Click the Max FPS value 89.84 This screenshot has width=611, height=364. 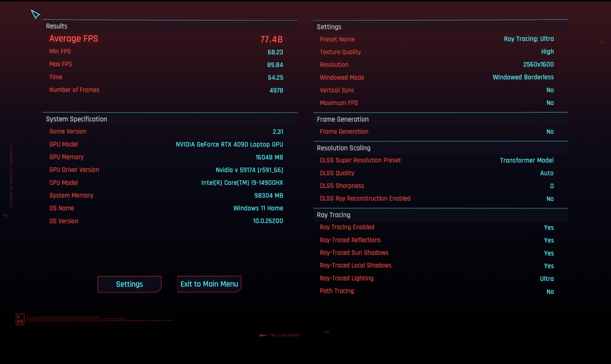pyautogui.click(x=275, y=65)
